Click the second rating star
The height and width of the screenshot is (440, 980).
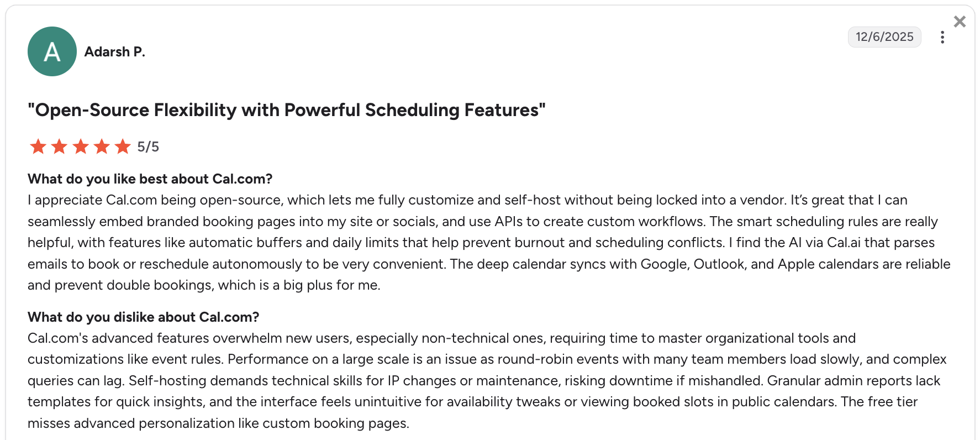[59, 146]
